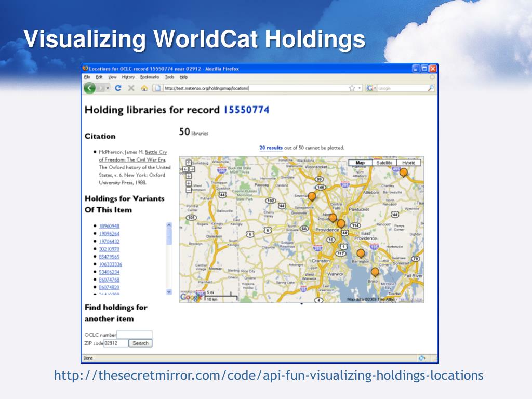Open the dropdown next to the bookmark star
Image resolution: width=532 pixels, height=399 pixels.
pyautogui.click(x=360, y=88)
